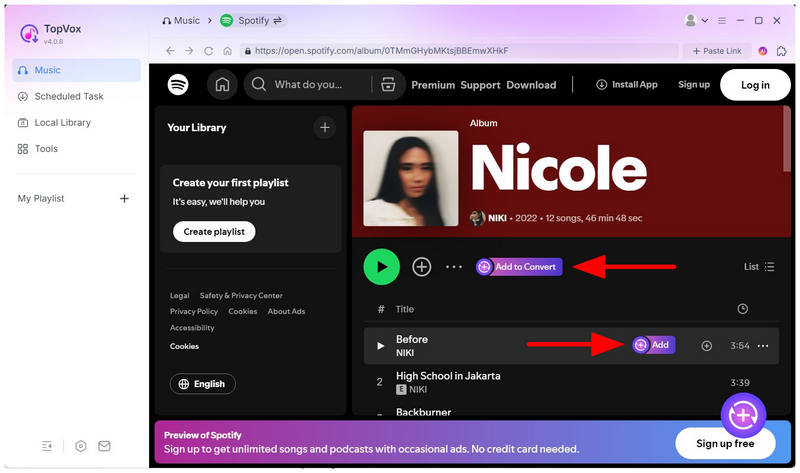Click the plus icon in Your Library

pyautogui.click(x=325, y=128)
